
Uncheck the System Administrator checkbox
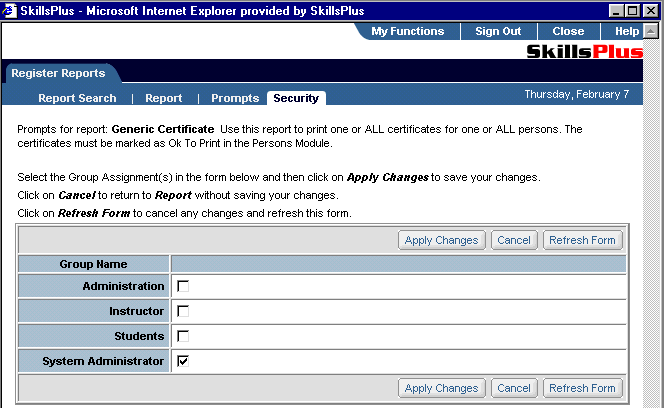(x=183, y=361)
